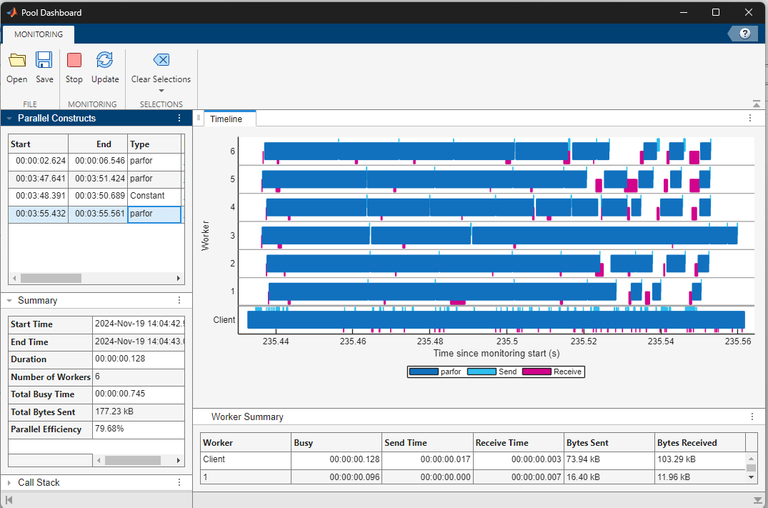This screenshot has width=768, height=508.
Task: Stop monitoring the pool
Action: tap(74, 61)
